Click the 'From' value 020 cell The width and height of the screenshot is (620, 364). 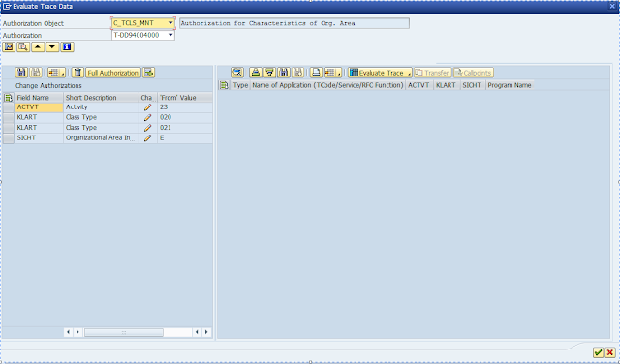[x=185, y=117]
